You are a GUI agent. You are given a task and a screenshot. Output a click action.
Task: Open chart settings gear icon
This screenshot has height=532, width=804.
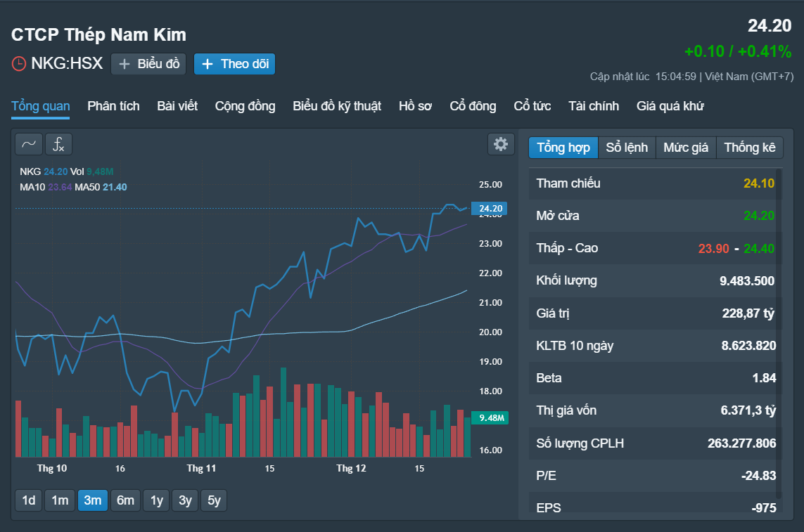500,144
